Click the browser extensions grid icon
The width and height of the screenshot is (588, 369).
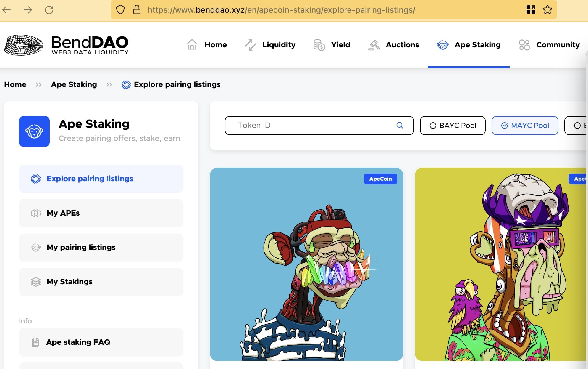coord(531,10)
